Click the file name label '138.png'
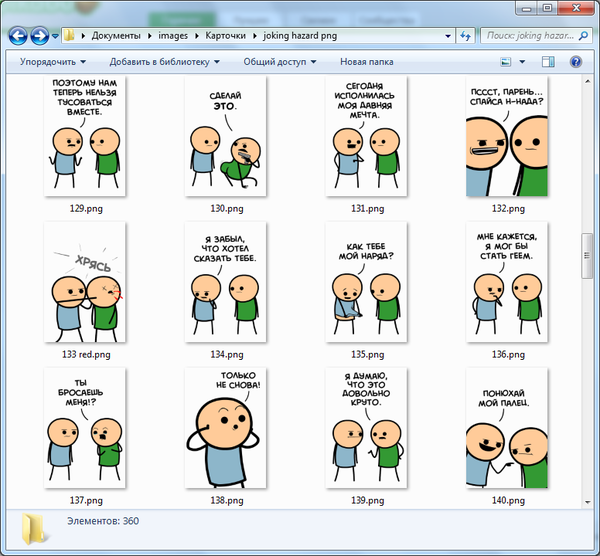Viewport: 600px width, 556px height. [227, 500]
